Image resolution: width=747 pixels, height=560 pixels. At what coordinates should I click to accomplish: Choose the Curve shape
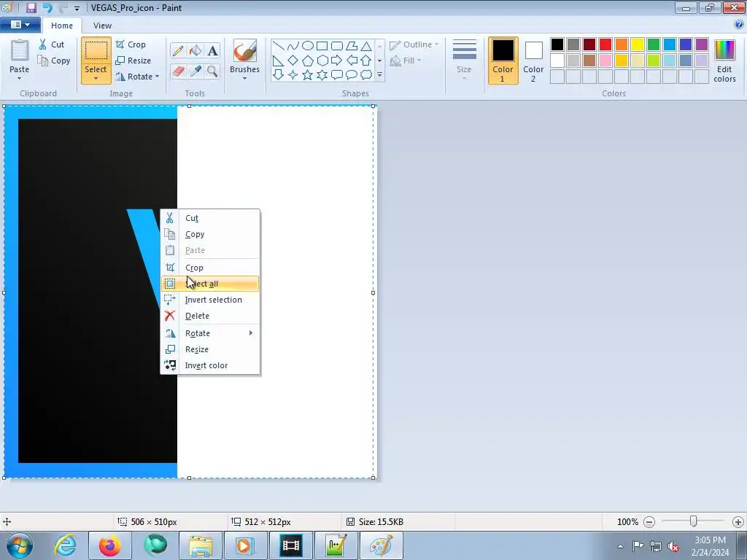coord(293,46)
